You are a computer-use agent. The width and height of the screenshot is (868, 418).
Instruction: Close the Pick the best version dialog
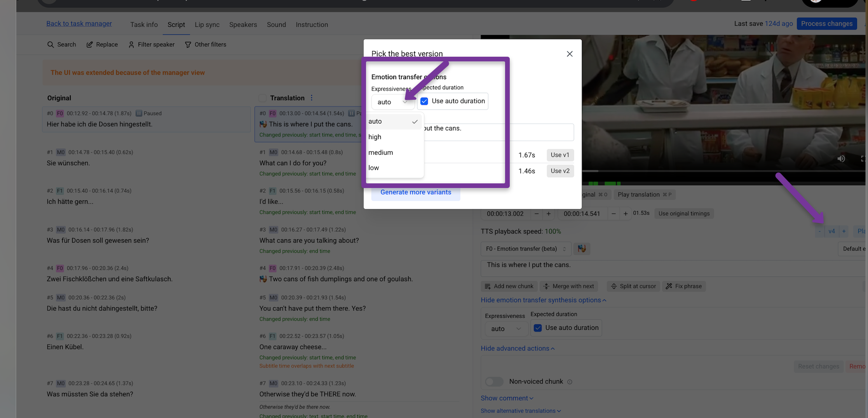click(570, 54)
